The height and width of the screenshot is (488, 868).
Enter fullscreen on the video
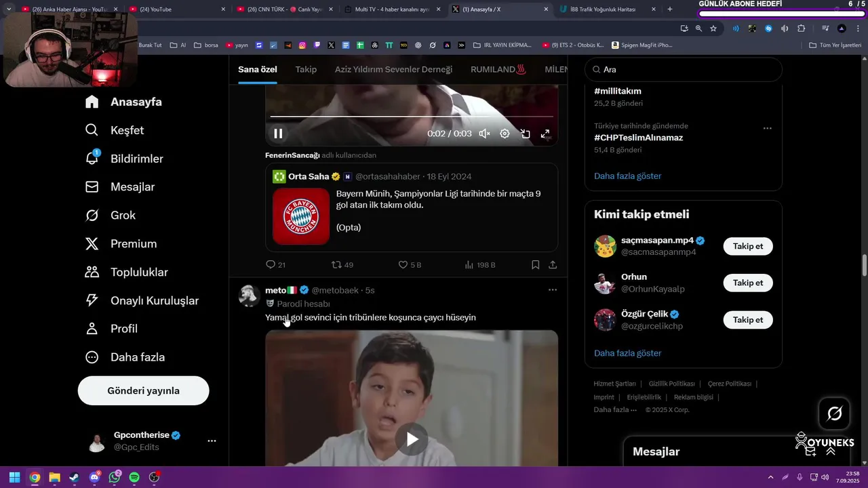tap(545, 134)
